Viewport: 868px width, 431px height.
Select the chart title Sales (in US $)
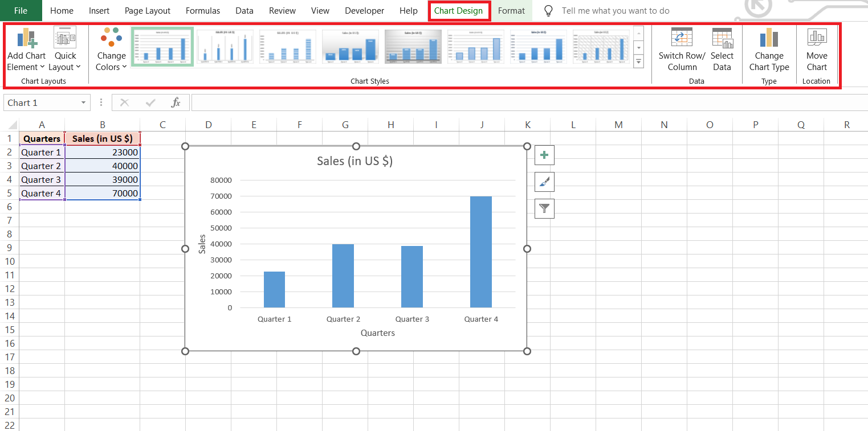354,161
